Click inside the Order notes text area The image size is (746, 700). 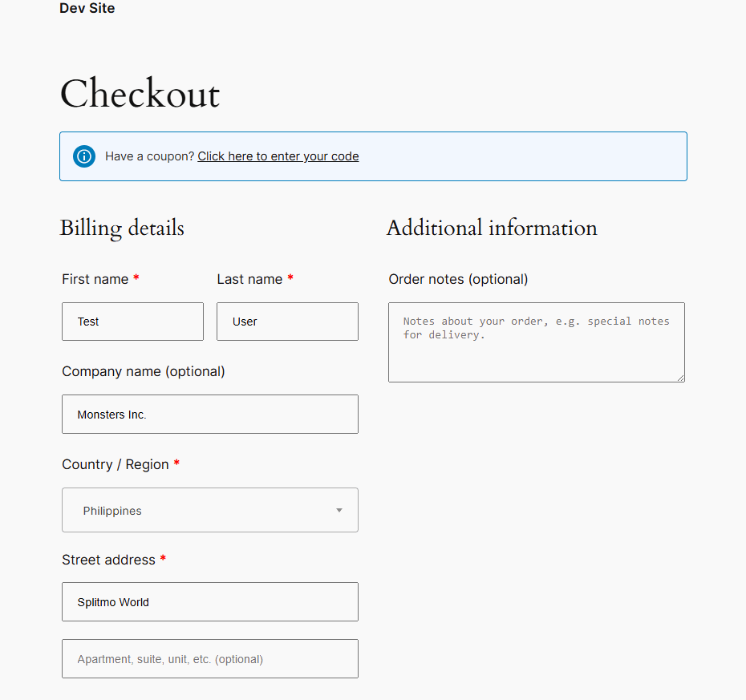coord(536,342)
